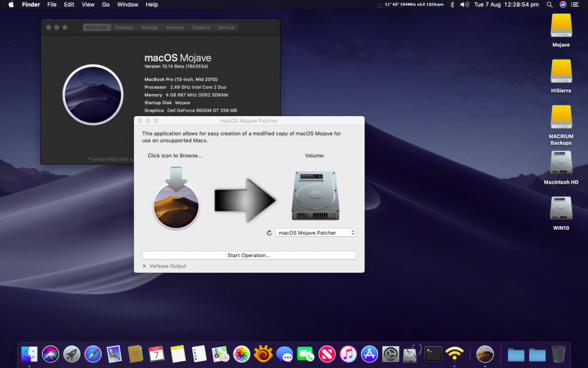Switch to the Storage tab in About This Mac
This screenshot has width=588, height=368.
149,28
